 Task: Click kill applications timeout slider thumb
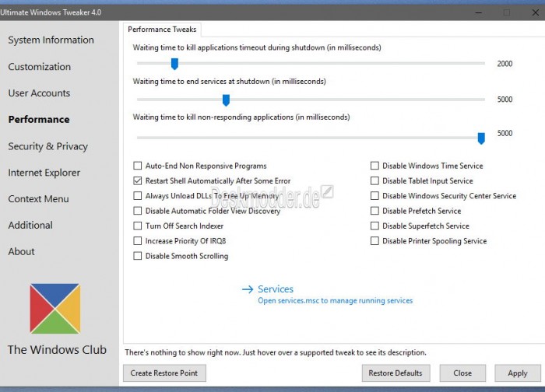pos(175,64)
